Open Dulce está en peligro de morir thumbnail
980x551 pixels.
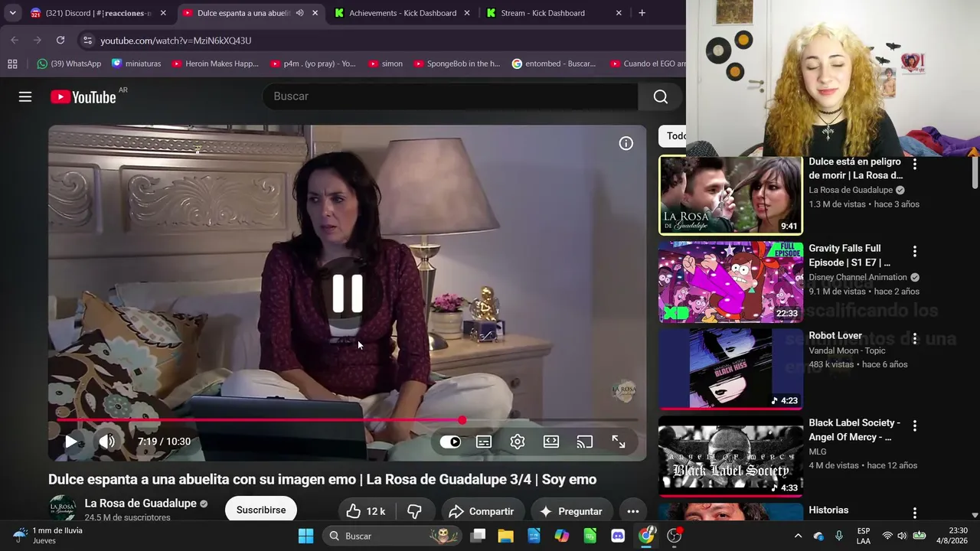point(730,195)
